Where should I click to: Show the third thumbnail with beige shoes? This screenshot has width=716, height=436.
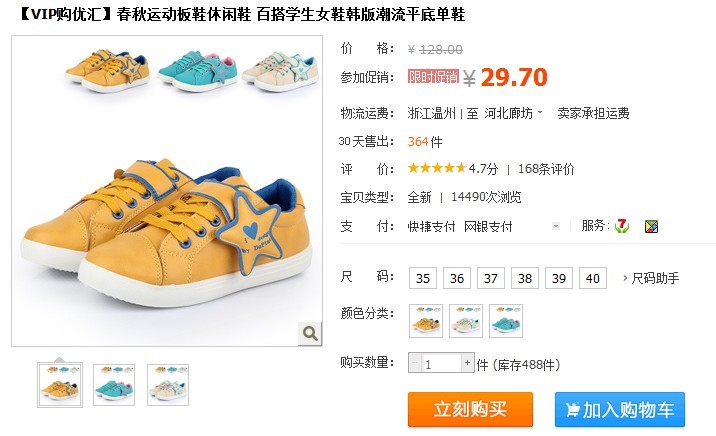click(x=168, y=385)
